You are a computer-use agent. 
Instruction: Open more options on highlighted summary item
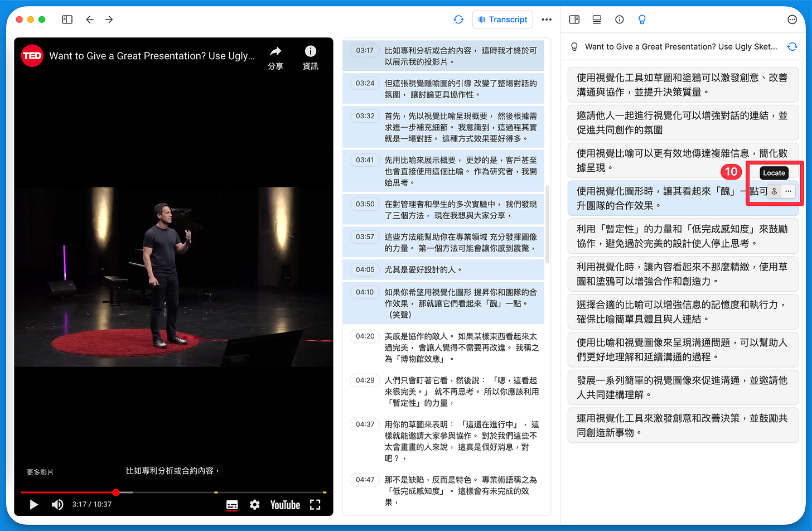coord(788,191)
